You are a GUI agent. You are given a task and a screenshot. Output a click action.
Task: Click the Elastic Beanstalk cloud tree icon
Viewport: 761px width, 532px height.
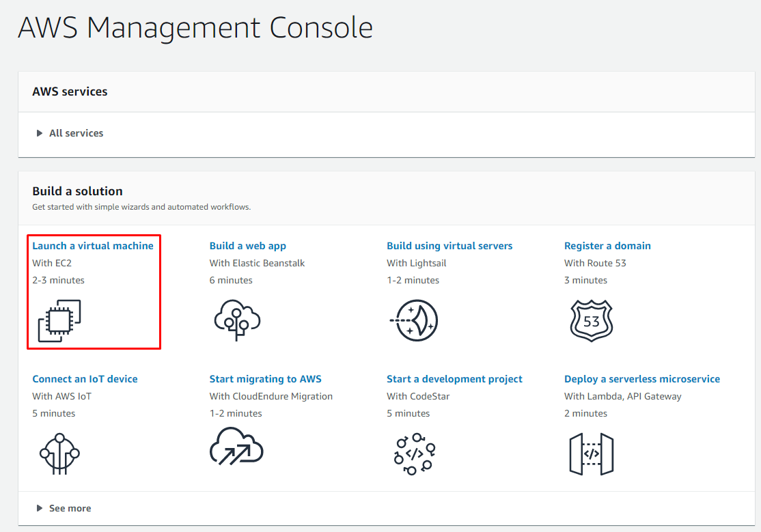tap(237, 320)
